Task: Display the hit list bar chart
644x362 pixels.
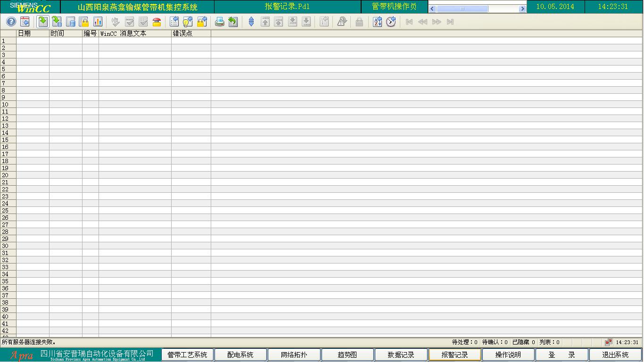Action: pyautogui.click(x=98, y=22)
